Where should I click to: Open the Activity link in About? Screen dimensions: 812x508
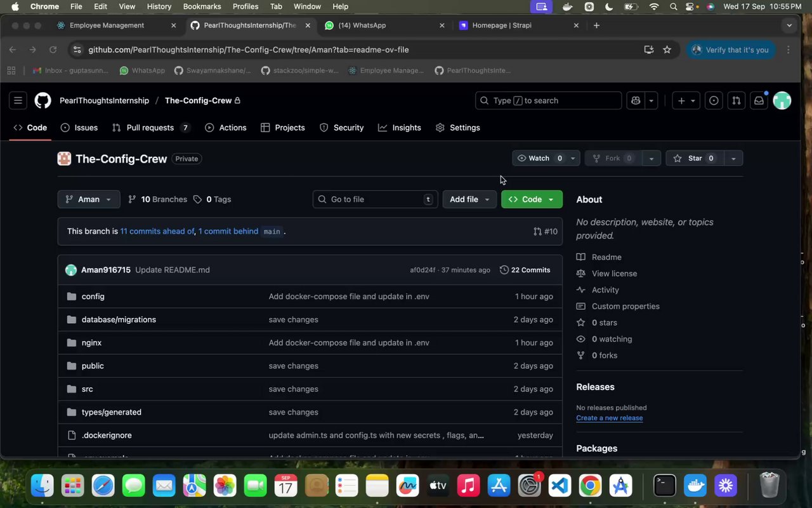point(605,290)
